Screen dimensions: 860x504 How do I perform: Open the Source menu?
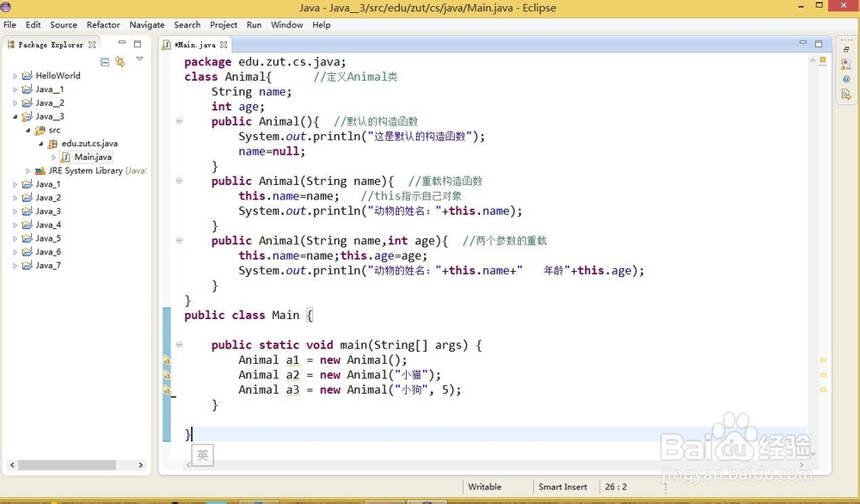click(x=64, y=25)
